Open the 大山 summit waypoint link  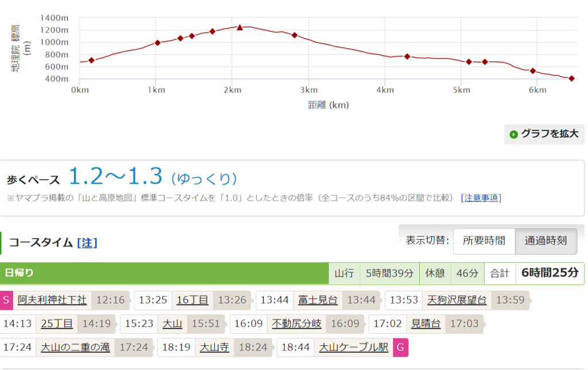pos(172,324)
